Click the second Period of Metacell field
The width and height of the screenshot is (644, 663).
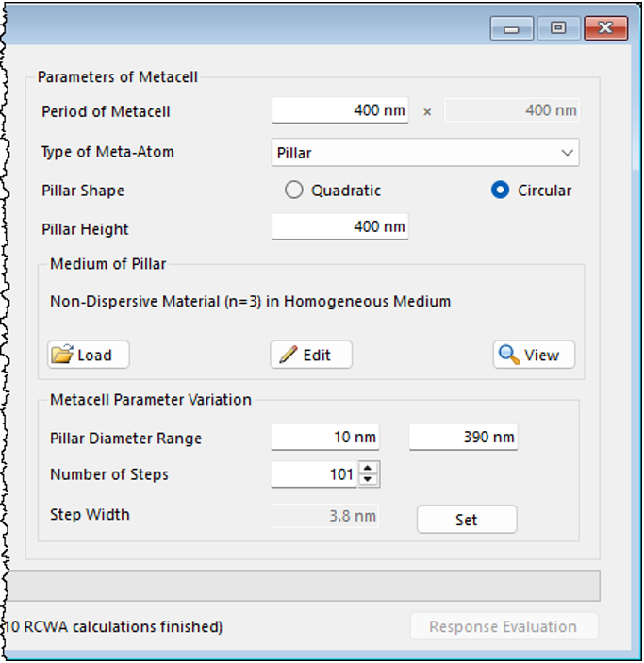tap(512, 111)
